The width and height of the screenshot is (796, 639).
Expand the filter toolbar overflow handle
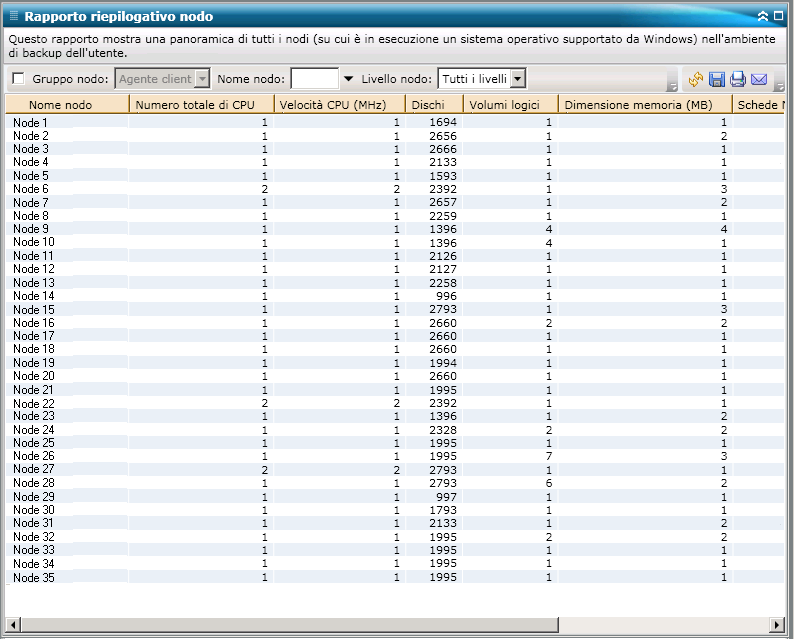(x=672, y=86)
